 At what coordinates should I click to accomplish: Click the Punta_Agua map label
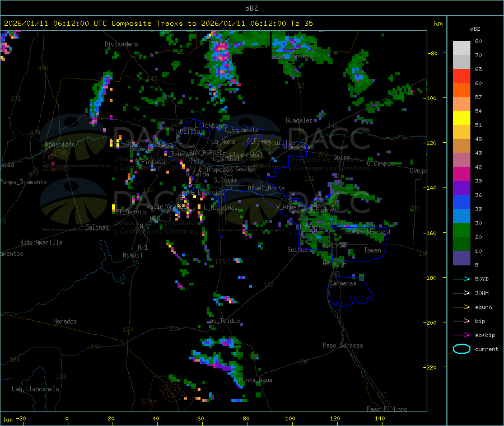click(x=255, y=380)
